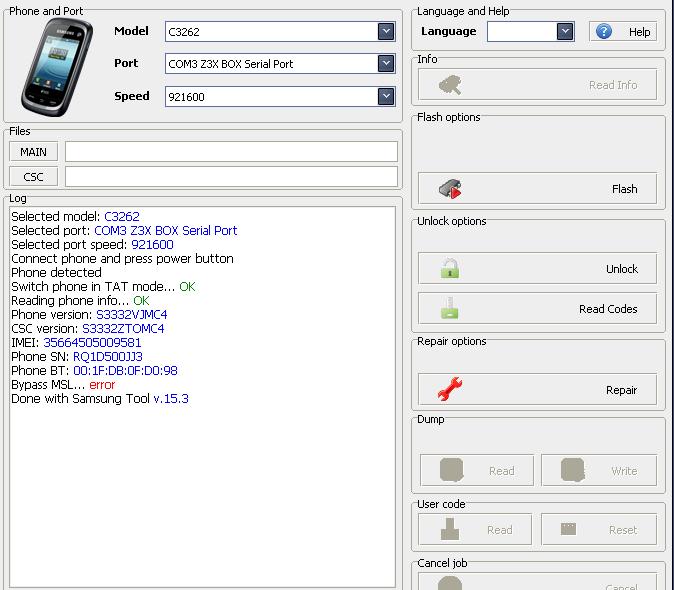Click the User code Reset icon
The width and height of the screenshot is (674, 590).
pyautogui.click(x=568, y=529)
